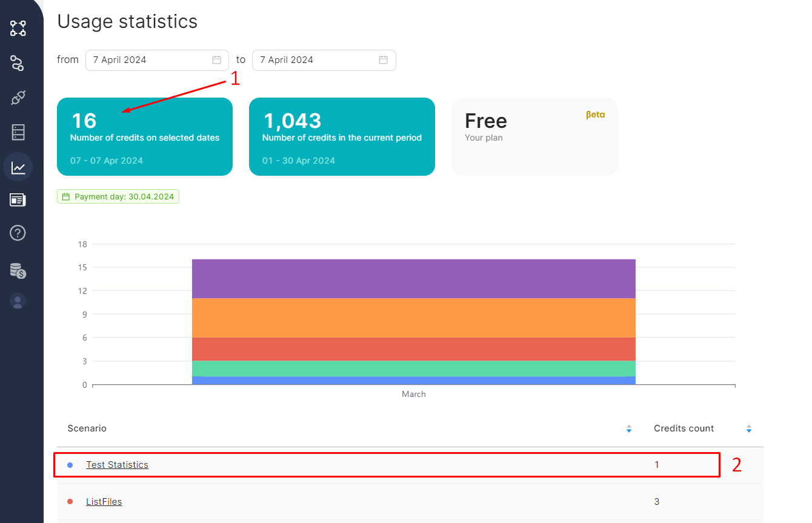Open the Data storage server icon

click(x=18, y=132)
